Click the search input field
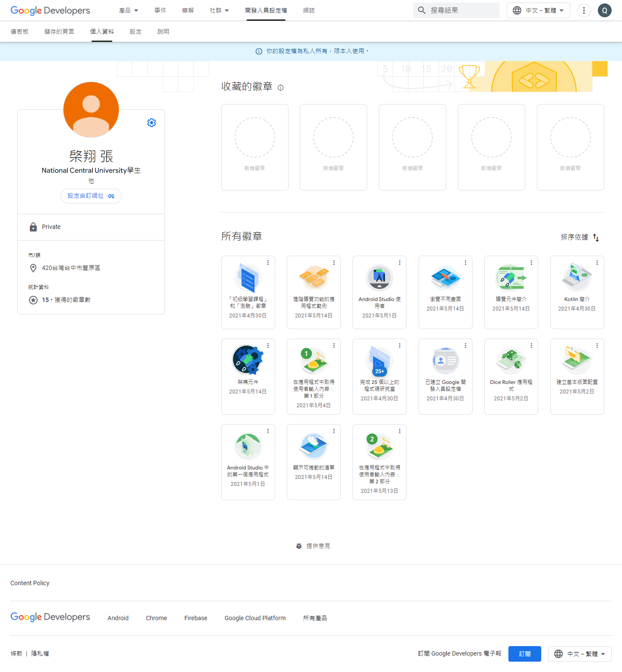 462,10
